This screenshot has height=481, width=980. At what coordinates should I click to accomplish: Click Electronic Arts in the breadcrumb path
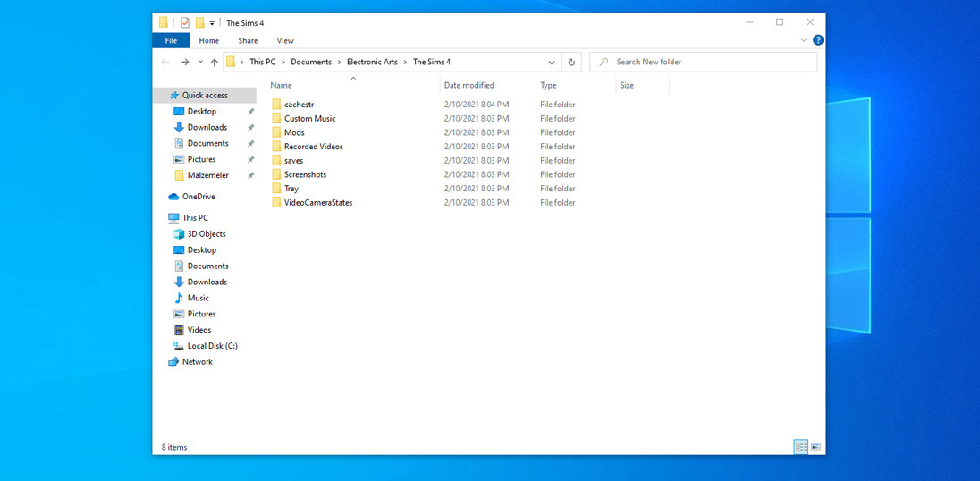pos(373,62)
